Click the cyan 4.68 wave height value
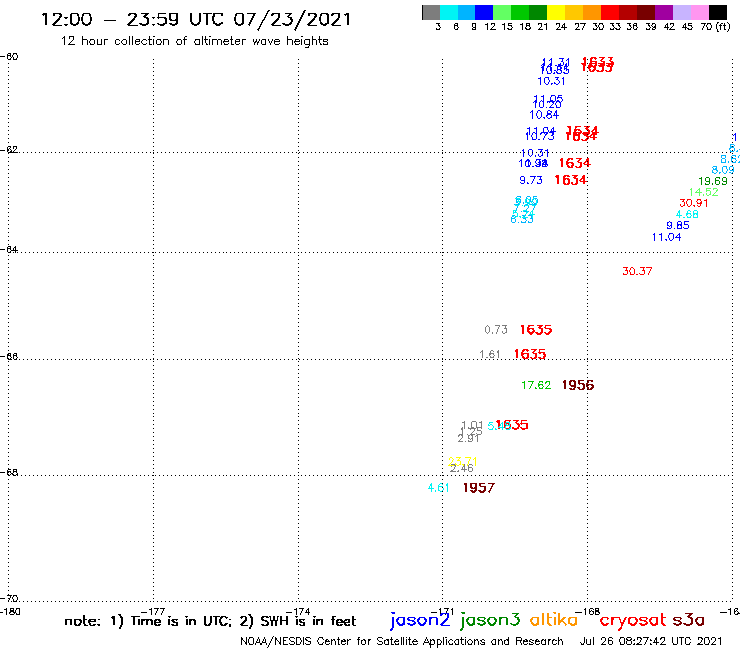The image size is (740, 650). coord(687,214)
